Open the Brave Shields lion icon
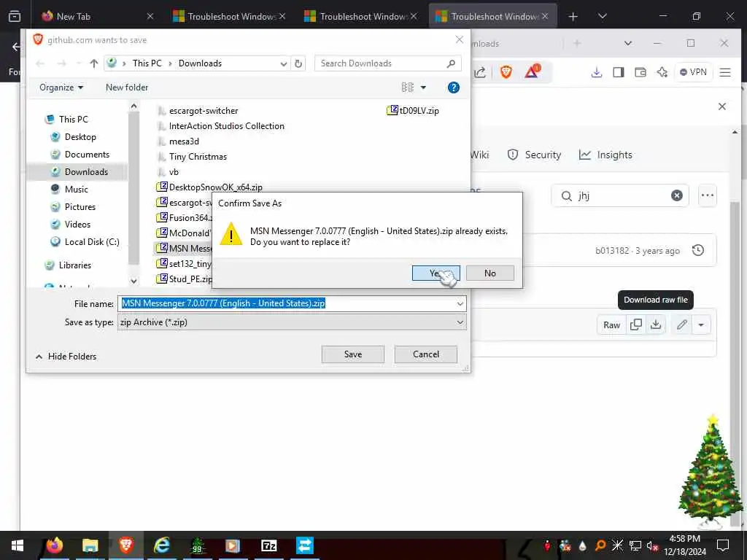This screenshot has width=747, height=560. point(506,72)
